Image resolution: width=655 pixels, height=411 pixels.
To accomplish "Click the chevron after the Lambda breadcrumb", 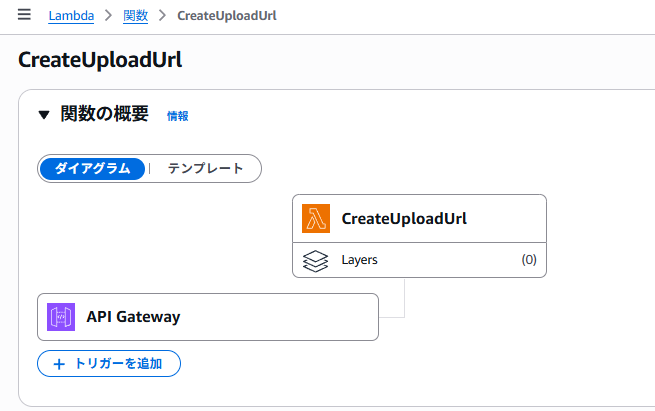I will tap(109, 15).
